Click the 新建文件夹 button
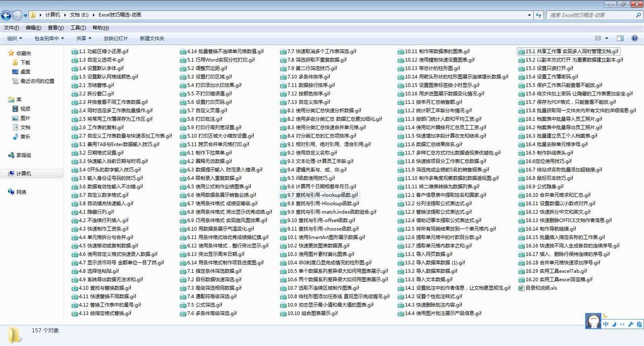Viewport: 644px width, 346px height. click(x=152, y=38)
